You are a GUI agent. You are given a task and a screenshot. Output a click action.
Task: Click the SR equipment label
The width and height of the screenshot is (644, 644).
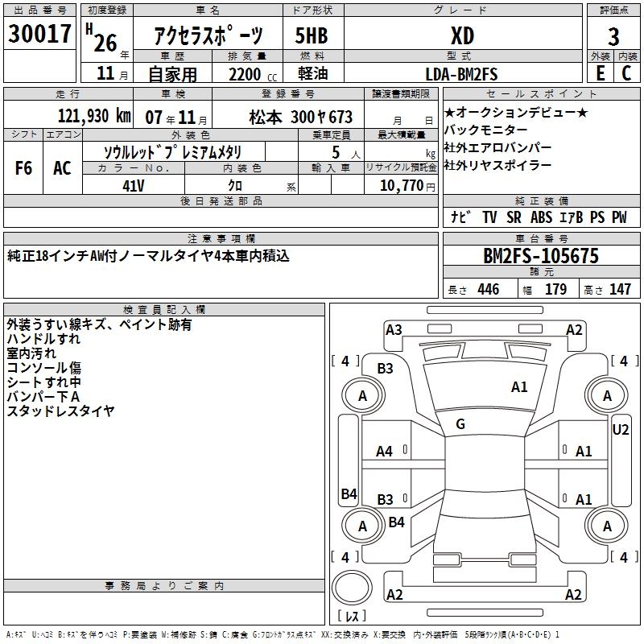pyautogui.click(x=514, y=217)
